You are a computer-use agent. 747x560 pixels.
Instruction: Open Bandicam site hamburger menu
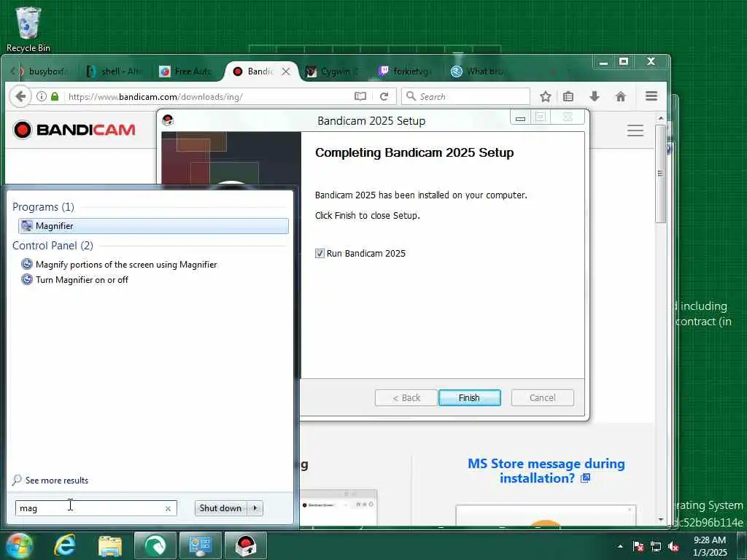click(635, 131)
